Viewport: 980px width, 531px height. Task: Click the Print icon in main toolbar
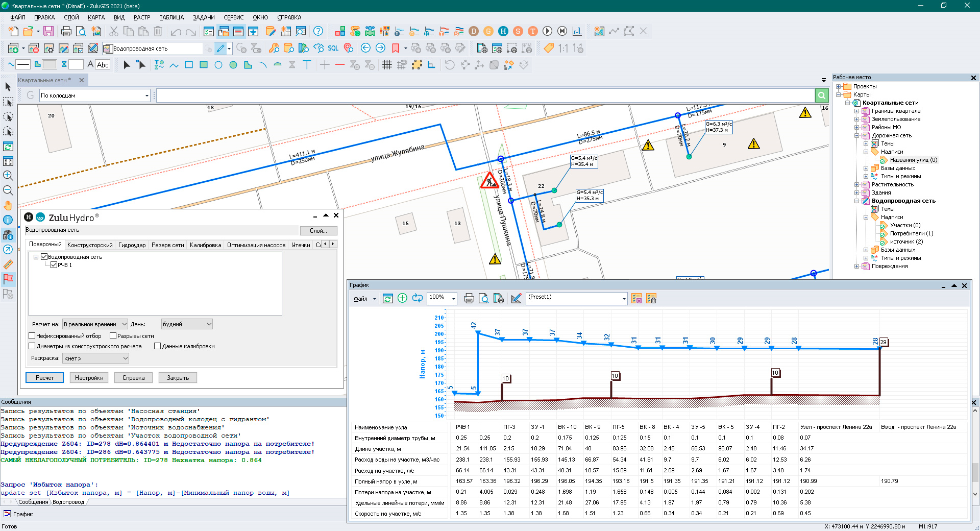66,32
